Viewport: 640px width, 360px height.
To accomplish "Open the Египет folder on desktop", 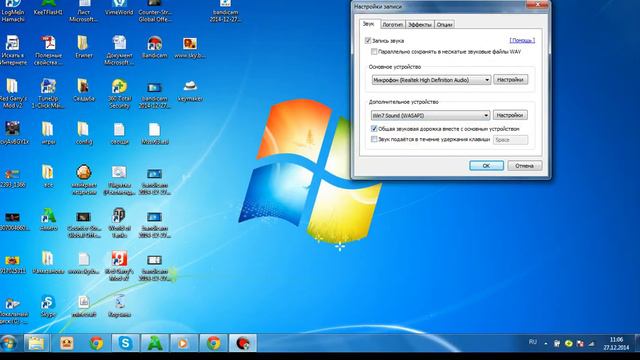I will click(83, 47).
